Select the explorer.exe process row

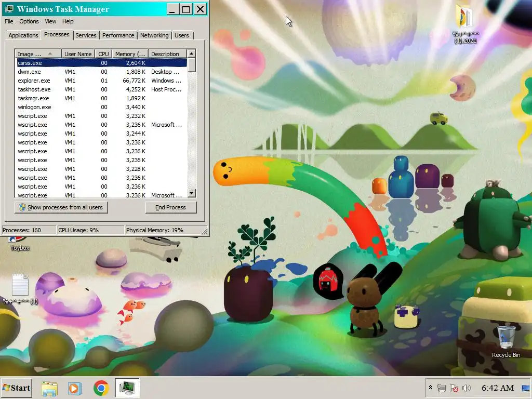point(101,81)
